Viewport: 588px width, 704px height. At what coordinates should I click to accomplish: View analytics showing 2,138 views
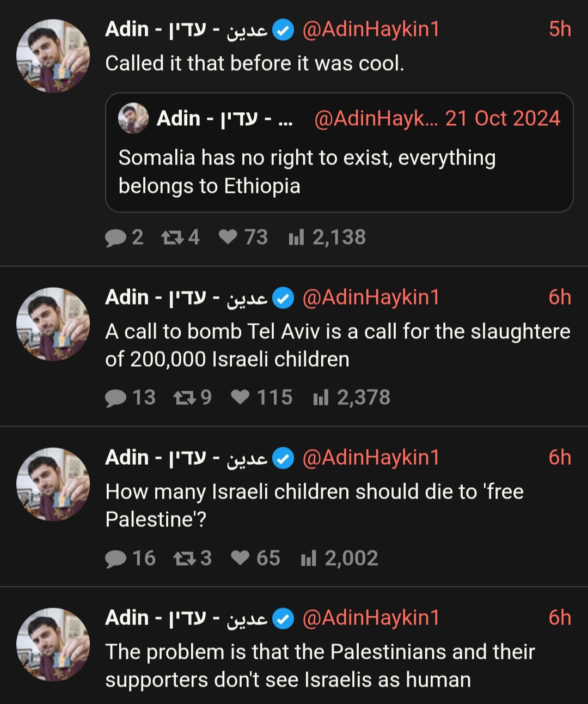click(x=327, y=238)
